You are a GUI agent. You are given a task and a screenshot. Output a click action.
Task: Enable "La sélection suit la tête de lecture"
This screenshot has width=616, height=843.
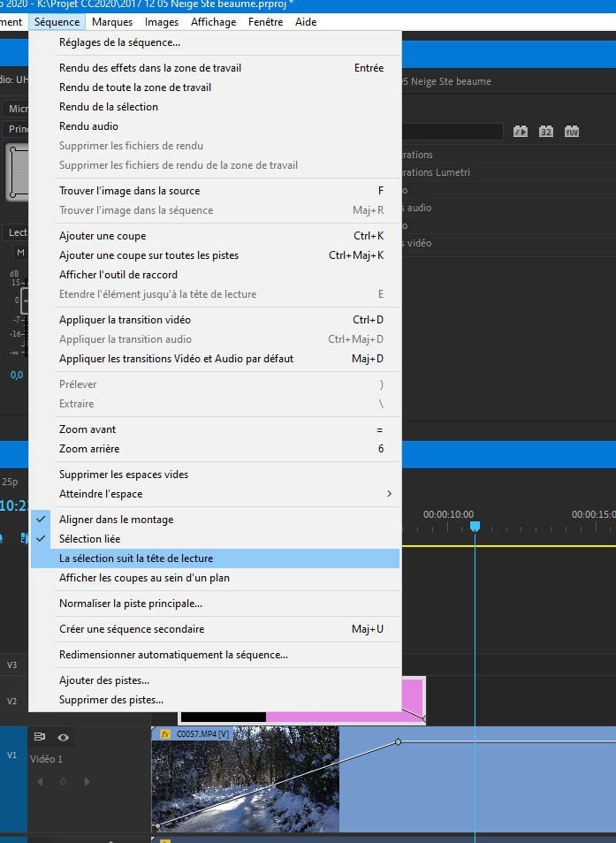[135, 558]
